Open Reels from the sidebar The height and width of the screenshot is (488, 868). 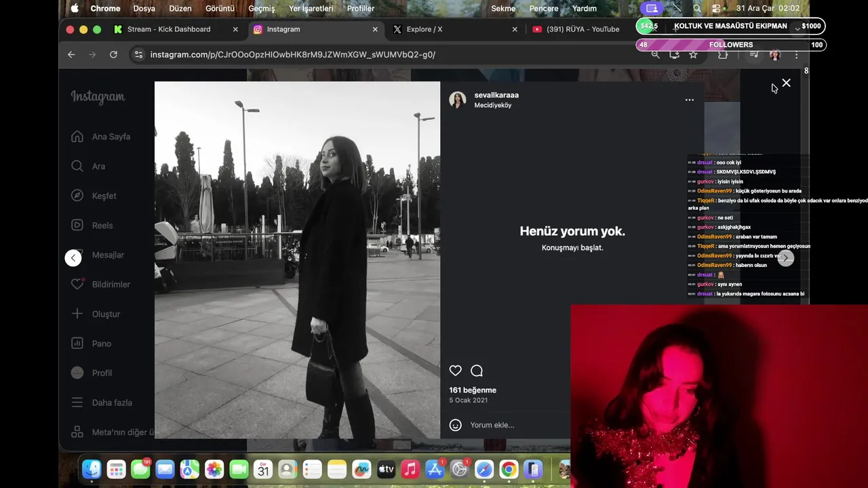point(92,225)
